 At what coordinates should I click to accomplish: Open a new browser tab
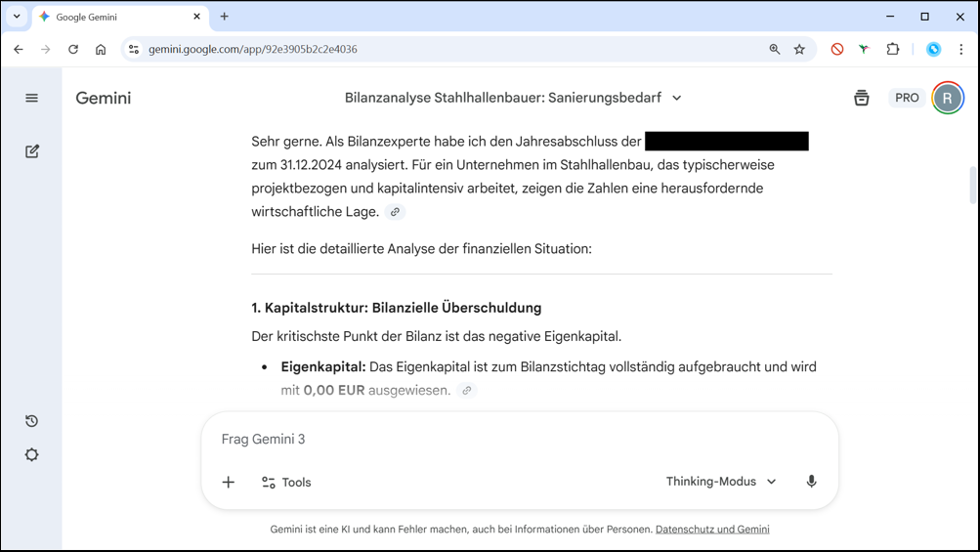click(225, 17)
